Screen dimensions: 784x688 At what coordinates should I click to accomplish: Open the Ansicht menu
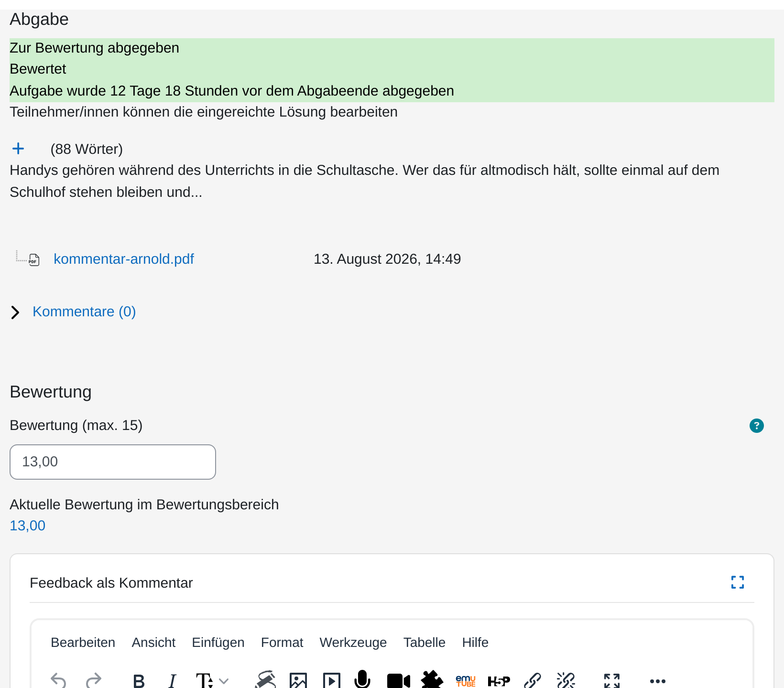(153, 643)
